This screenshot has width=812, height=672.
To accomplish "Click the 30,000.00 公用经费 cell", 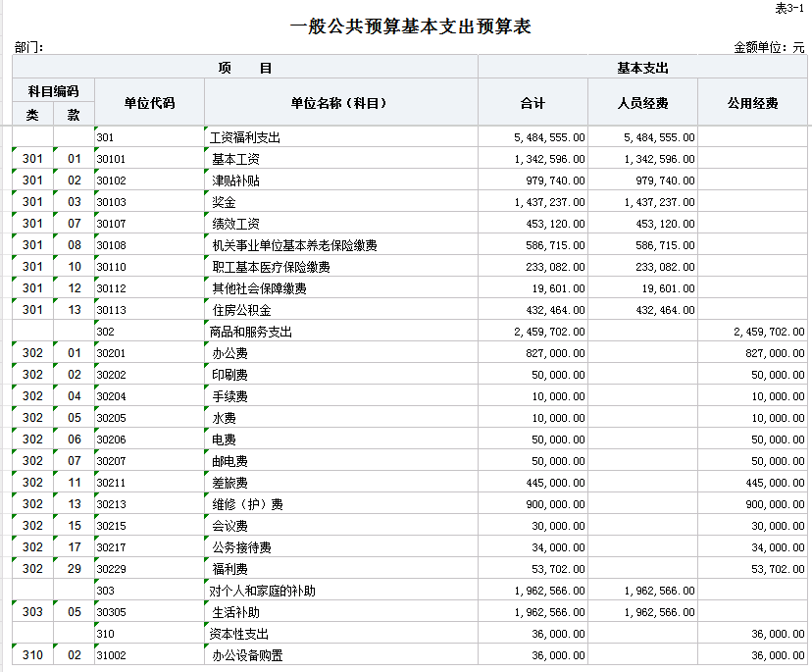I will (x=752, y=526).
